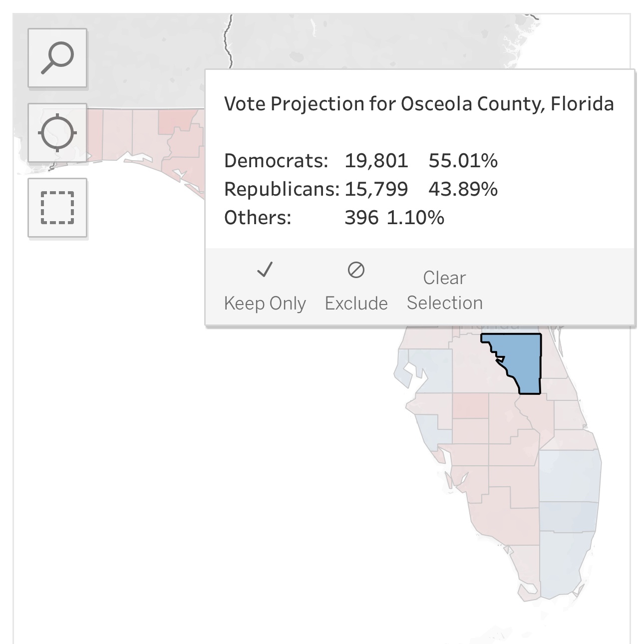Click the Exclude circle-slash icon
This screenshot has width=644, height=644.
(x=356, y=270)
